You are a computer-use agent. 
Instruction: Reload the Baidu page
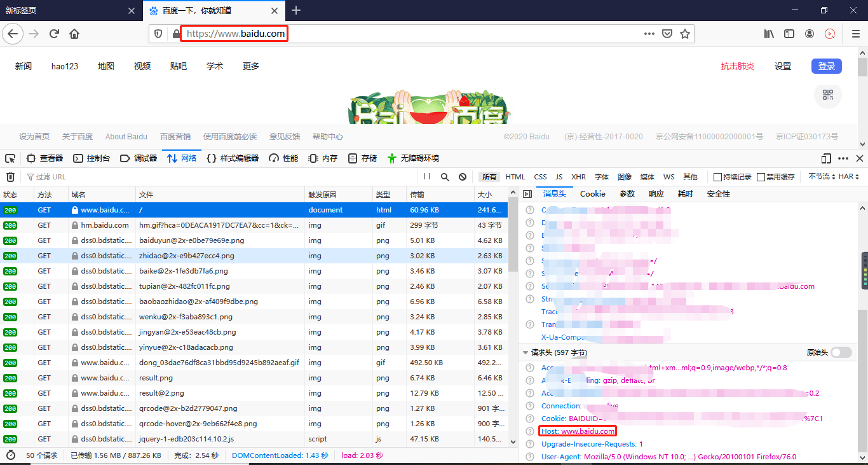[x=54, y=34]
